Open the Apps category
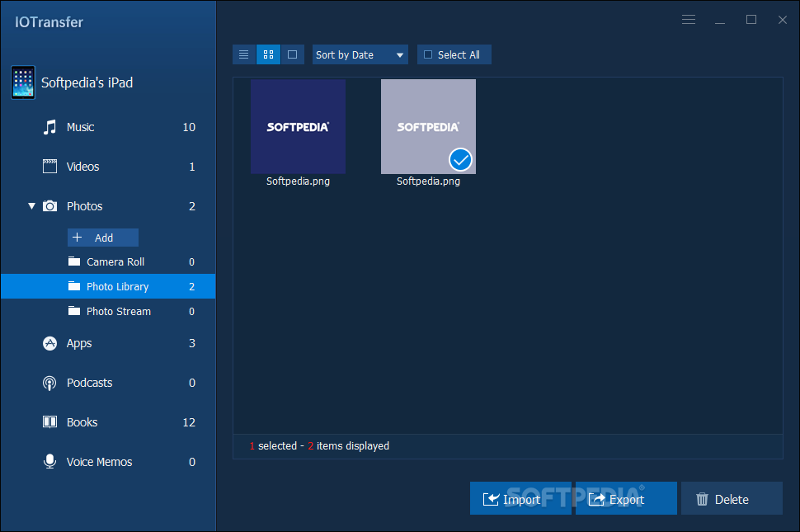 pos(108,343)
